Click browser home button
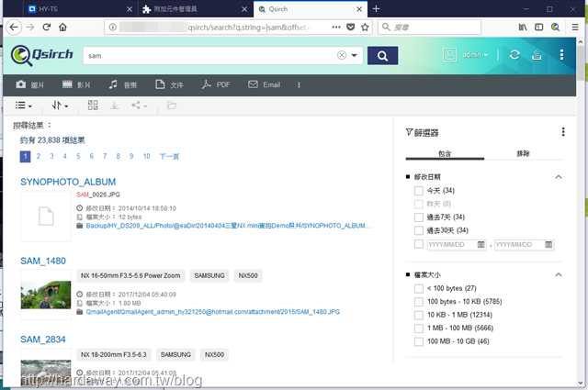Screen dimensions: 588x390 point(63,27)
